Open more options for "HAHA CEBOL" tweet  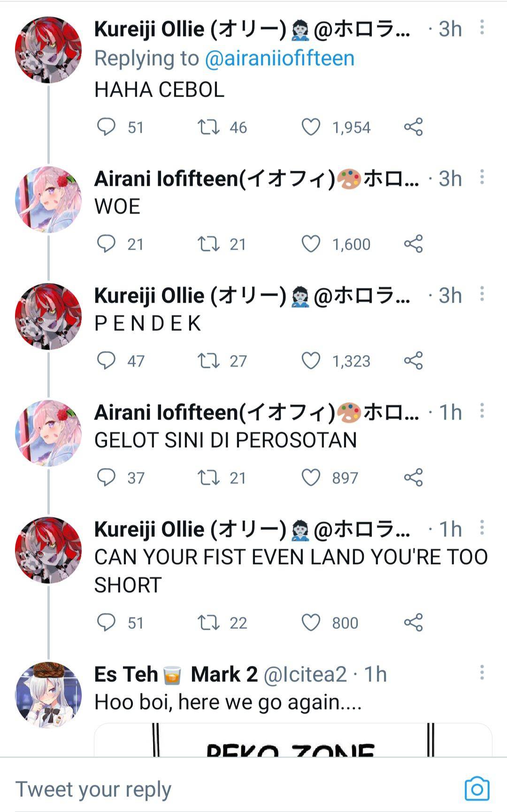(482, 28)
